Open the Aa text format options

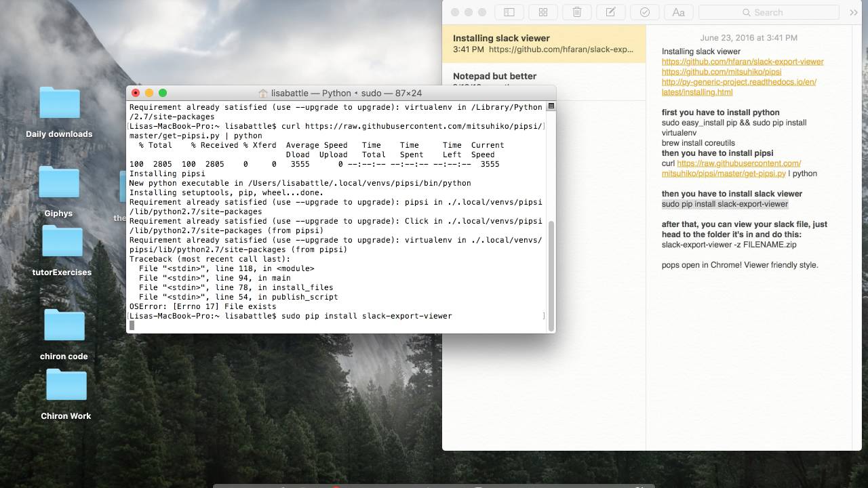click(x=678, y=12)
